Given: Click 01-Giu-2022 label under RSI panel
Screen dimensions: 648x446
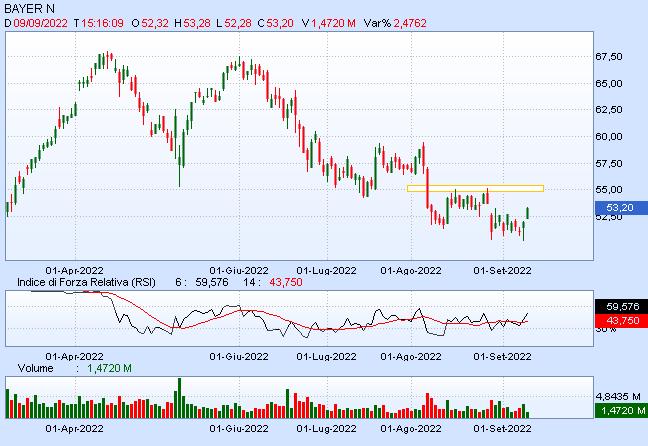Looking at the screenshot, I should tap(239, 356).
